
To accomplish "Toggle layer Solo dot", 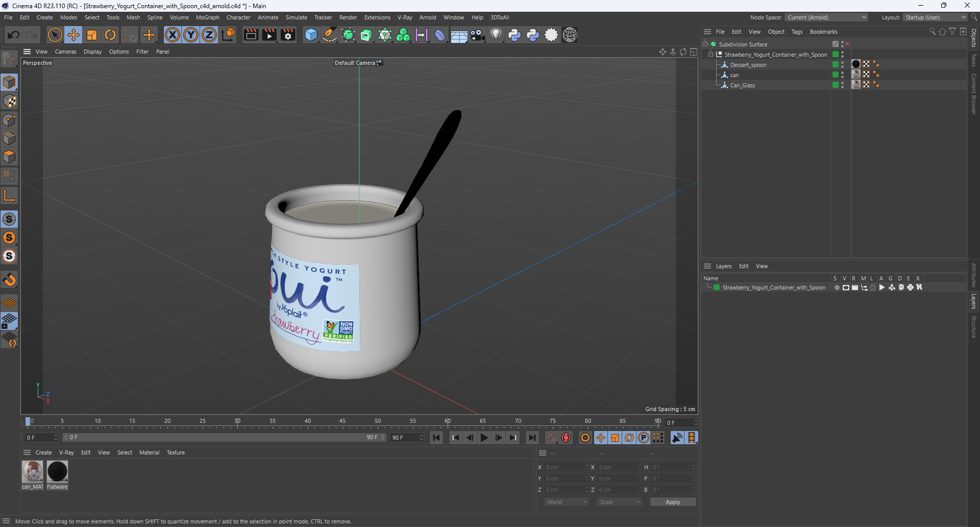I will [837, 288].
